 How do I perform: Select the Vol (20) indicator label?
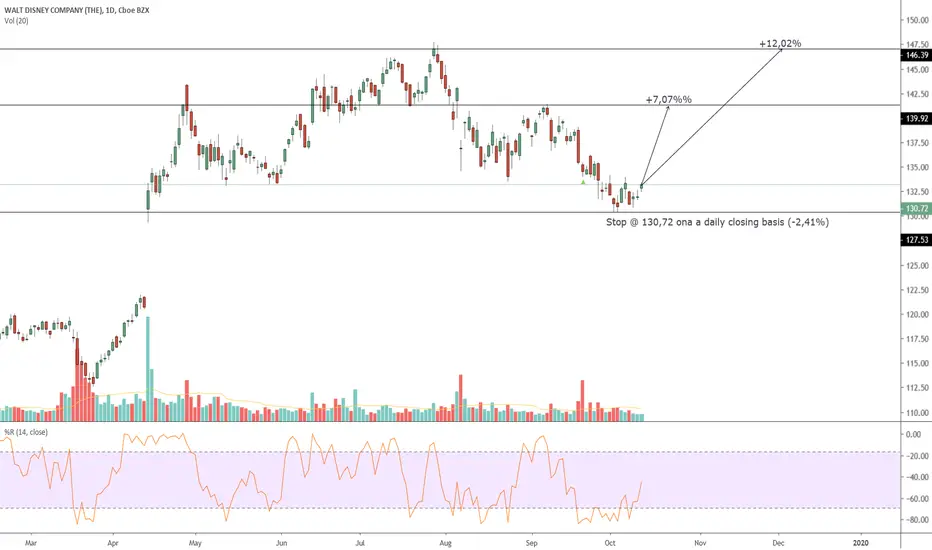pos(16,21)
